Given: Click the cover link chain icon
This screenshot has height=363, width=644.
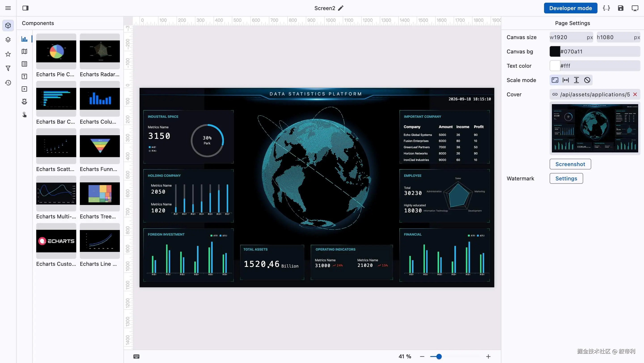Looking at the screenshot, I should click(555, 94).
